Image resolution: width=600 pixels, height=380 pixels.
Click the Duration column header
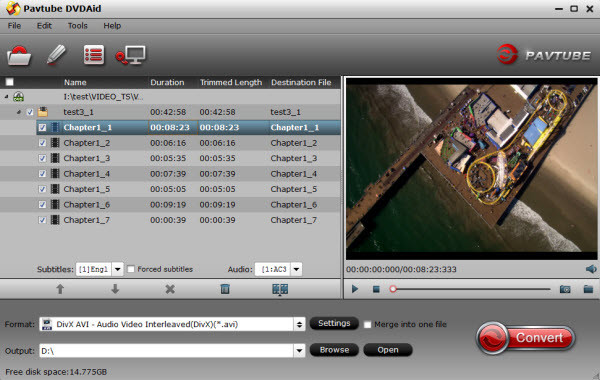click(x=167, y=82)
